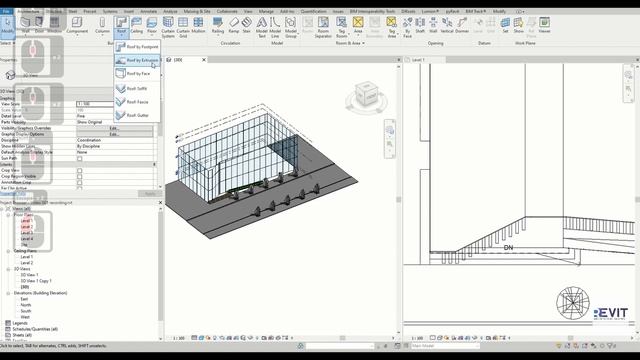640x360 pixels.
Task: Open the Annotate ribbon tab
Action: point(149,11)
